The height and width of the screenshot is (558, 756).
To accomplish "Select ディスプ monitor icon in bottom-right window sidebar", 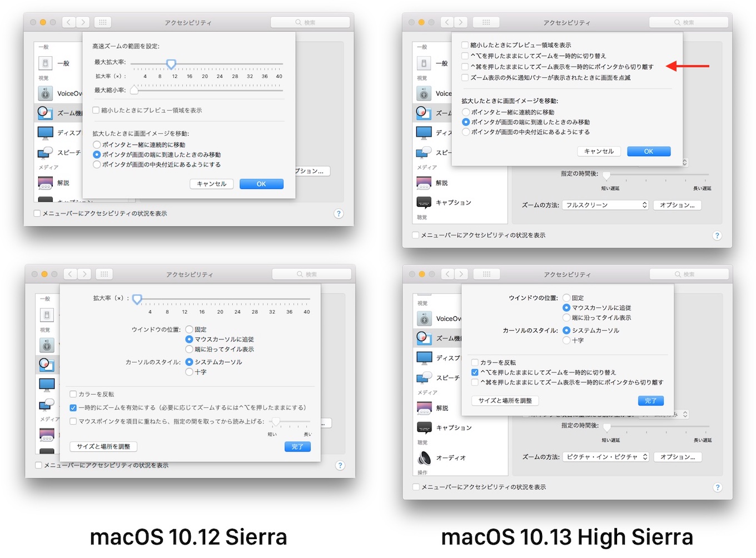I will click(x=425, y=357).
